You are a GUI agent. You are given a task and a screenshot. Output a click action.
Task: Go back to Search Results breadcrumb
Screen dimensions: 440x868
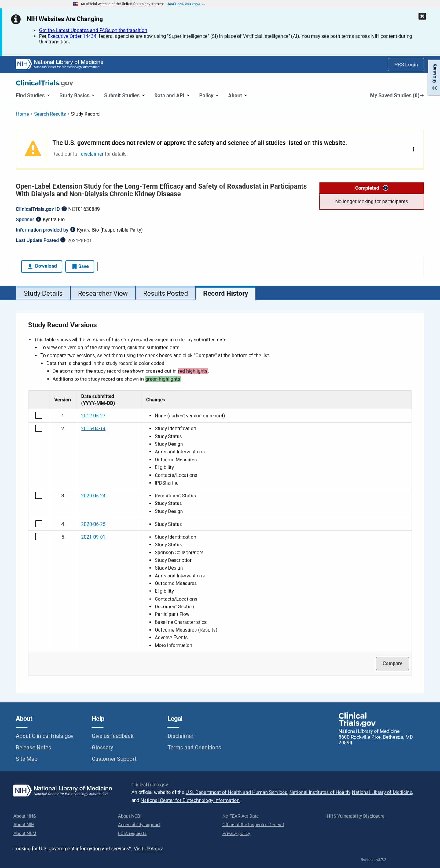(50, 114)
